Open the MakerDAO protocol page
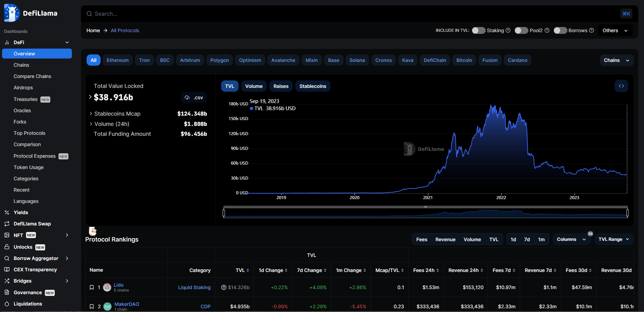This screenshot has height=312, width=644. pyautogui.click(x=127, y=304)
